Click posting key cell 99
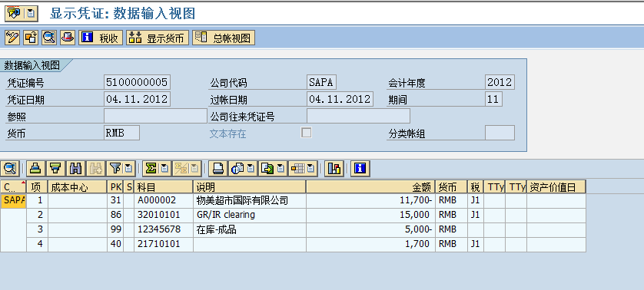 click(115, 229)
